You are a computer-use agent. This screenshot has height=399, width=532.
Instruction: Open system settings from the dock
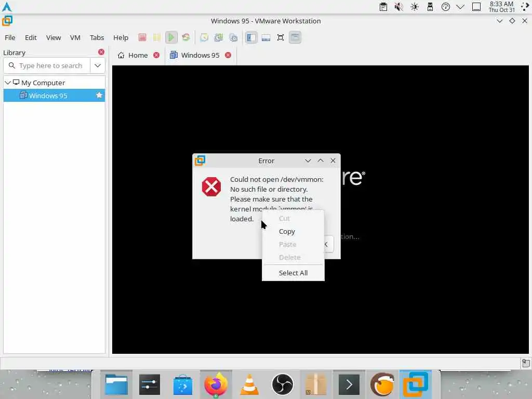pos(150,384)
